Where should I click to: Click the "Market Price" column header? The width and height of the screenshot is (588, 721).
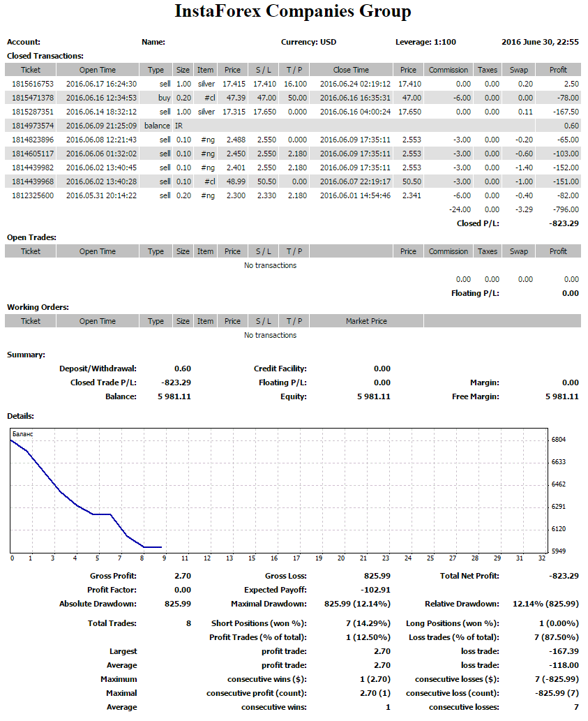point(367,321)
